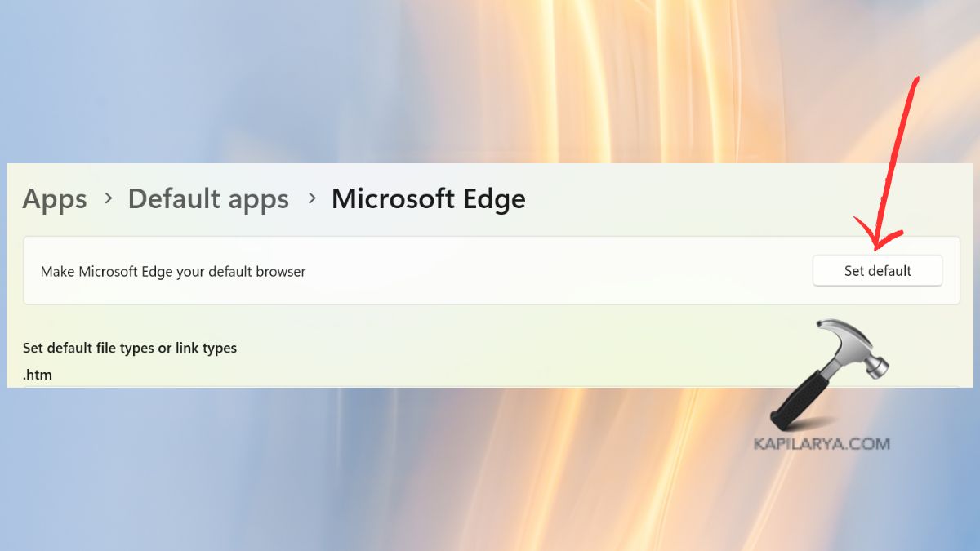Open the Default apps settings section
This screenshot has width=980, height=551.
point(208,198)
